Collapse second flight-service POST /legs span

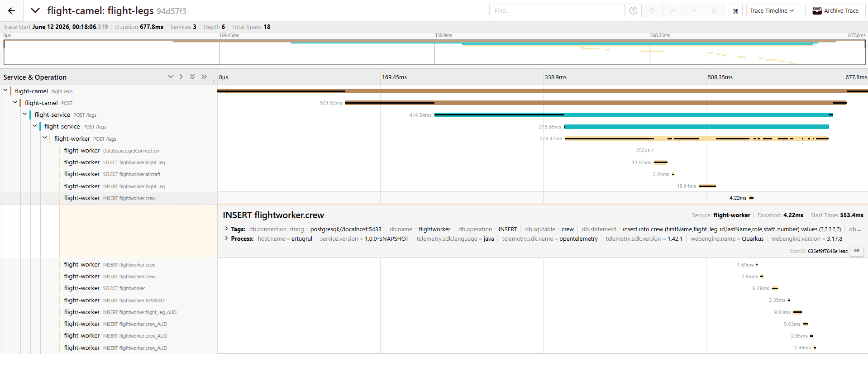point(35,126)
